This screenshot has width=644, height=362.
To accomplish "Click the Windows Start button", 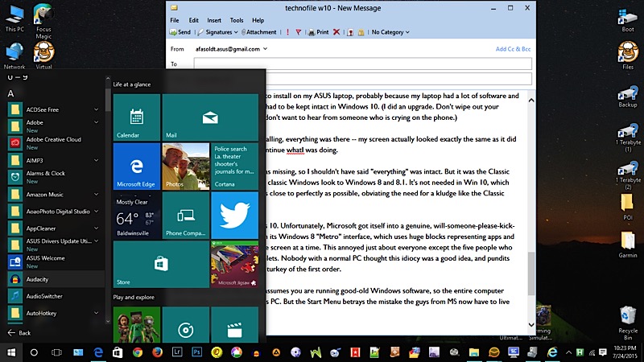I will pos(11,352).
